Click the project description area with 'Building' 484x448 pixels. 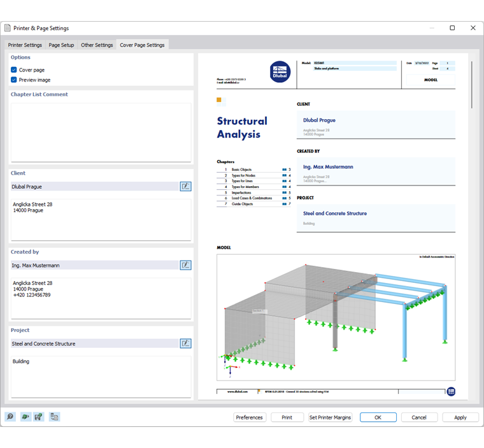tap(101, 377)
